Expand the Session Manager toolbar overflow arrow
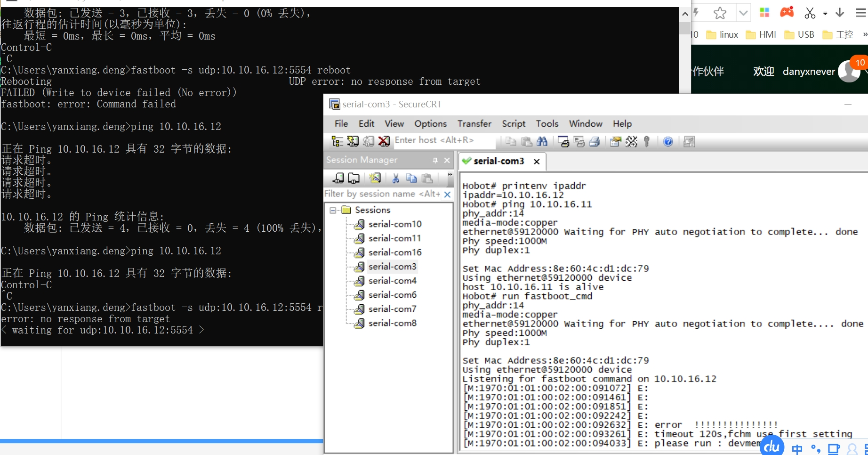 (x=450, y=175)
